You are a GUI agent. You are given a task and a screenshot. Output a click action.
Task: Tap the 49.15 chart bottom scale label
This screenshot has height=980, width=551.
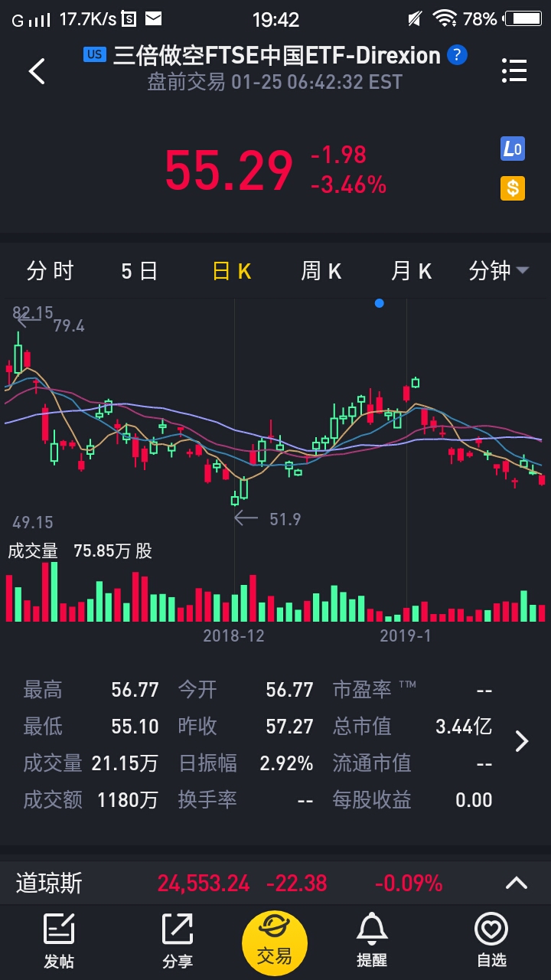[x=33, y=522]
